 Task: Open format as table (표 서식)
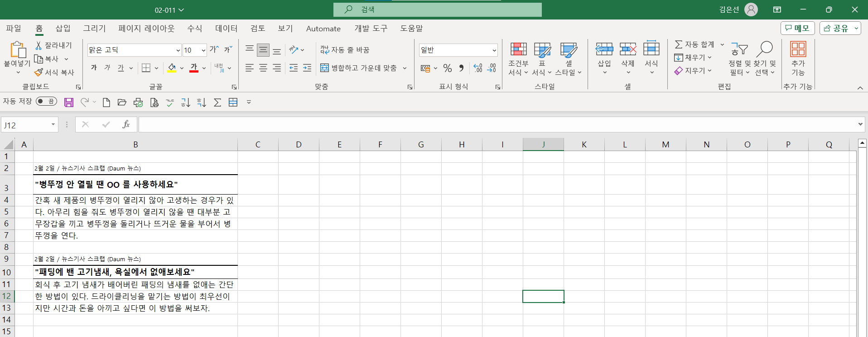[542, 59]
